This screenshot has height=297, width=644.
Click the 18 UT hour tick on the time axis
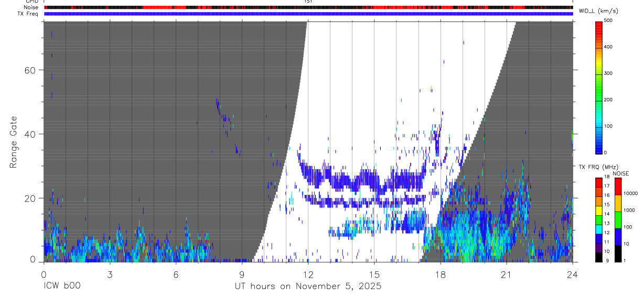click(x=440, y=274)
